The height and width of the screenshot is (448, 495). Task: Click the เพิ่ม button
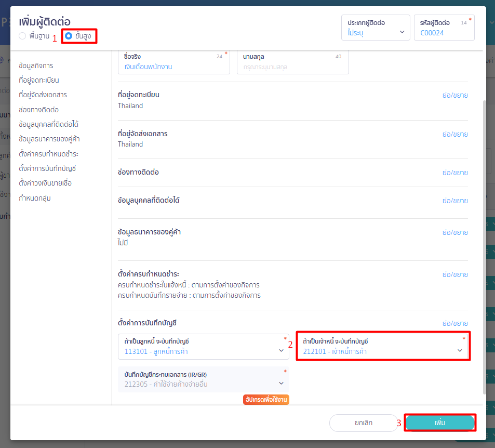point(439,423)
